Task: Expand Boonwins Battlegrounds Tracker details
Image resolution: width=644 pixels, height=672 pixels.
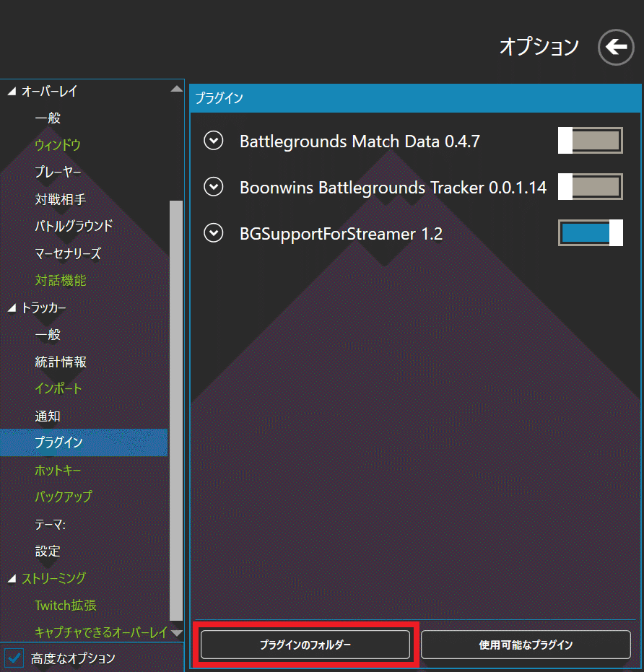Action: click(x=214, y=187)
